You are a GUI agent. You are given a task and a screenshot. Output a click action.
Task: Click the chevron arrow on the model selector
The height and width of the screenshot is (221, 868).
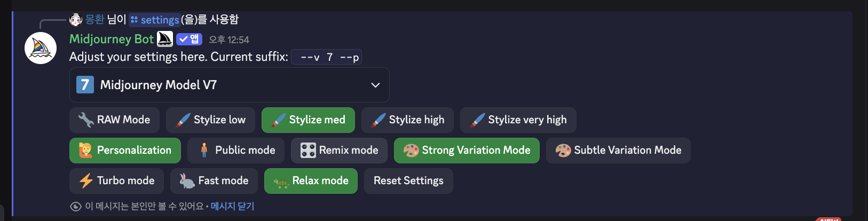coord(375,85)
